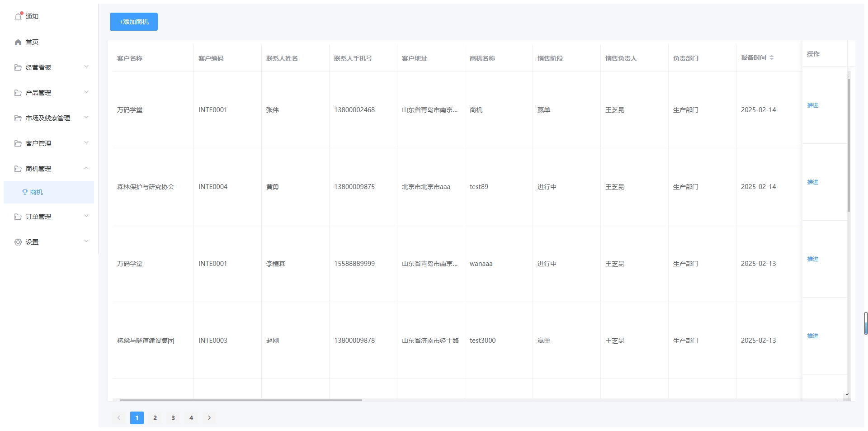868x431 pixels.
Task: Click 推进 link for 森林保护与研究协会 row
Action: click(812, 182)
